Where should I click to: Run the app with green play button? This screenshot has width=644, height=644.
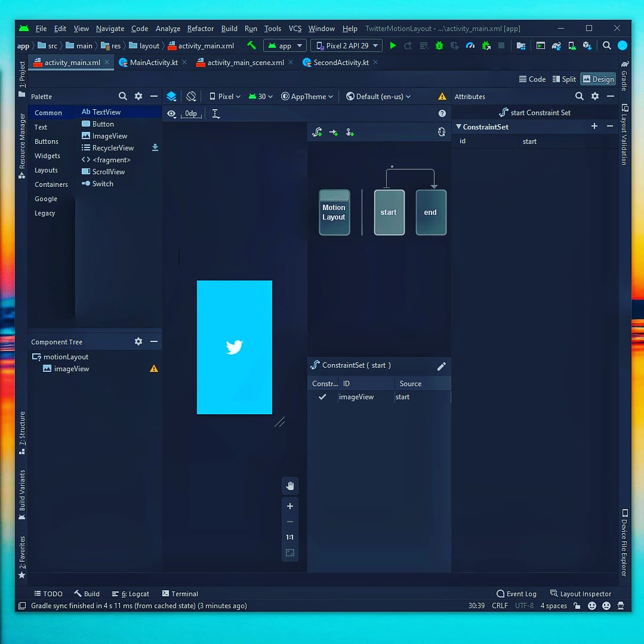coord(393,45)
